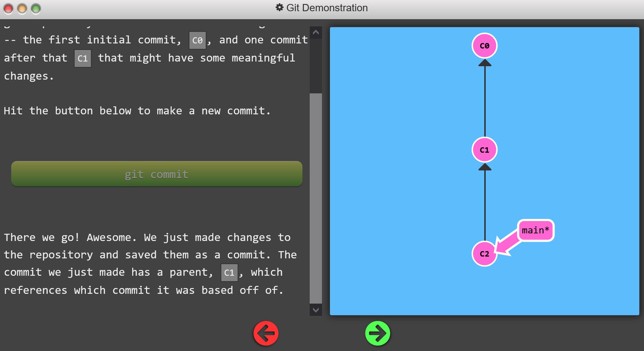Click the C1 tag after "has a parent"
This screenshot has width=644, height=351.
point(229,272)
